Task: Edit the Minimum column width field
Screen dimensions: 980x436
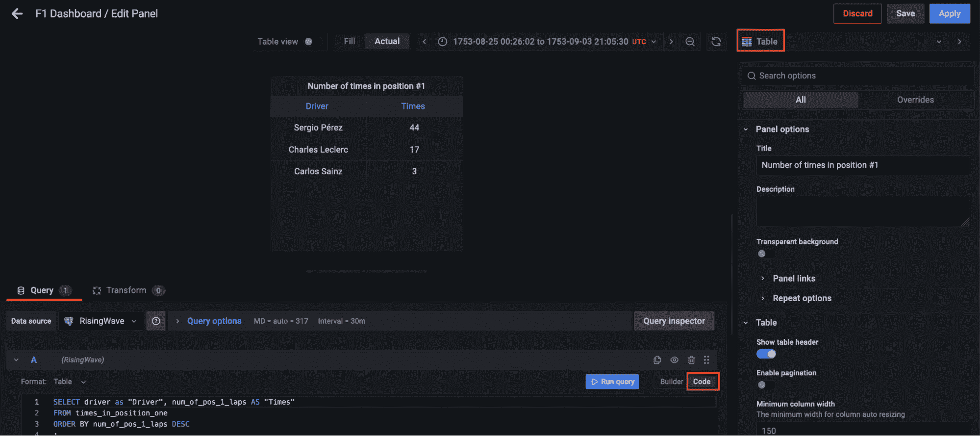Action: (863, 430)
